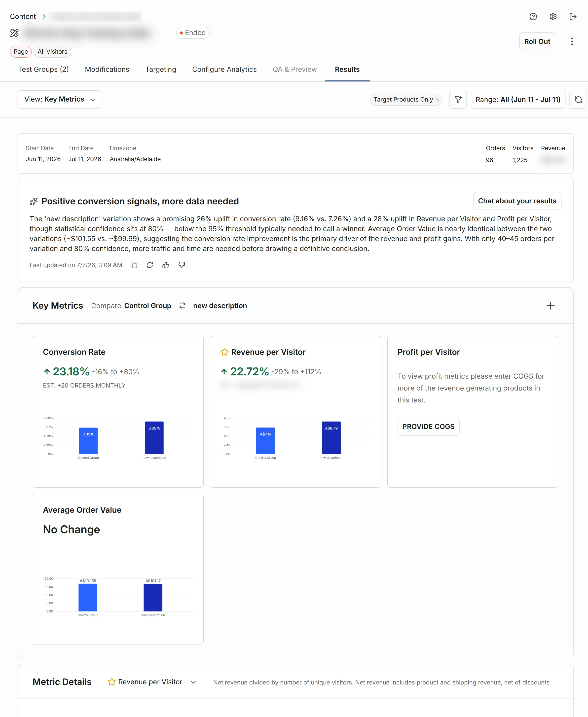Image resolution: width=588 pixels, height=717 pixels.
Task: Click Control Group bar in Average Order Value
Action: [88, 597]
